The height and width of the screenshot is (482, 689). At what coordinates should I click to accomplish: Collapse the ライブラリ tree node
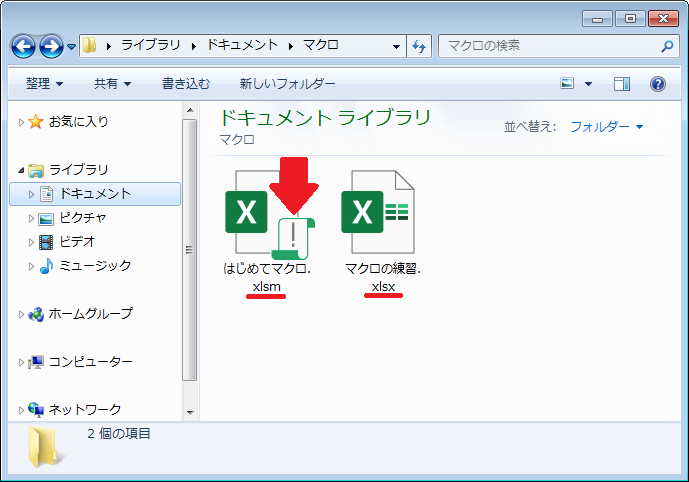click(21, 170)
